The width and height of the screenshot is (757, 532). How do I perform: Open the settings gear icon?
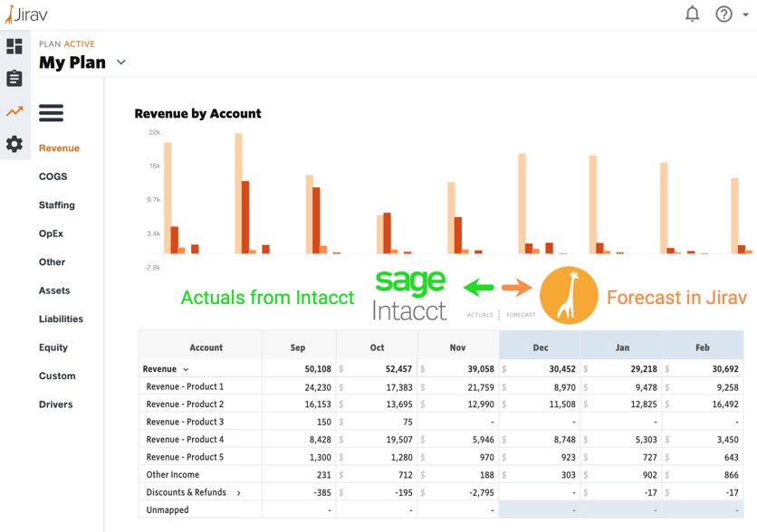point(14,145)
